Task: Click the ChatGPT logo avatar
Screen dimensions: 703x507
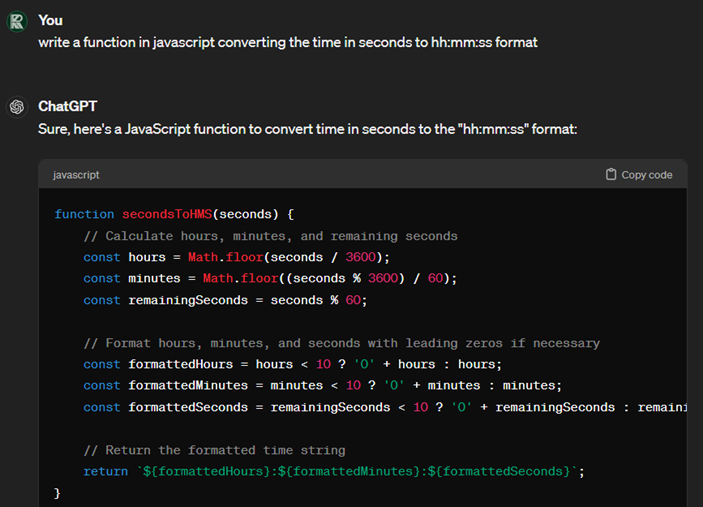Action: coord(17,107)
